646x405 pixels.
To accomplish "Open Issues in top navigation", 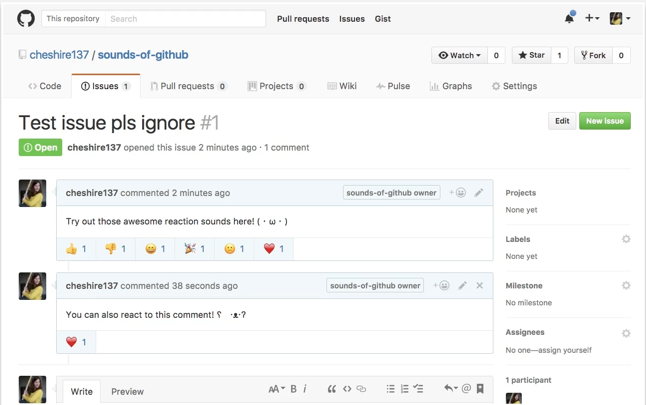I will pos(352,19).
